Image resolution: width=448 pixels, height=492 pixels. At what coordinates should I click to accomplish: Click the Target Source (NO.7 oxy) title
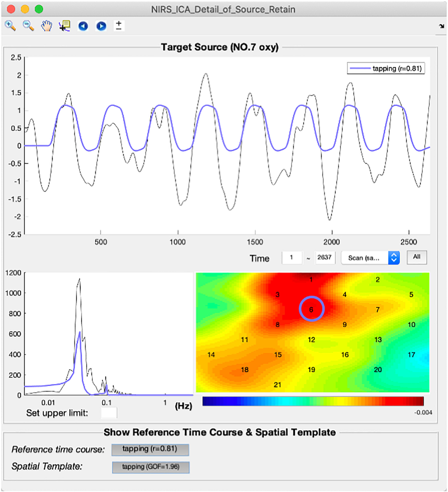coord(220,47)
